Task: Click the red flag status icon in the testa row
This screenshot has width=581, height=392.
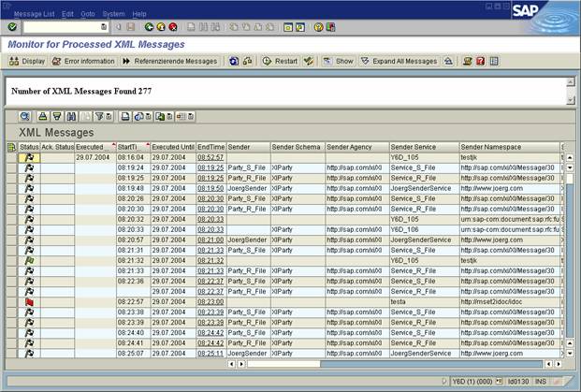Action: (29, 302)
